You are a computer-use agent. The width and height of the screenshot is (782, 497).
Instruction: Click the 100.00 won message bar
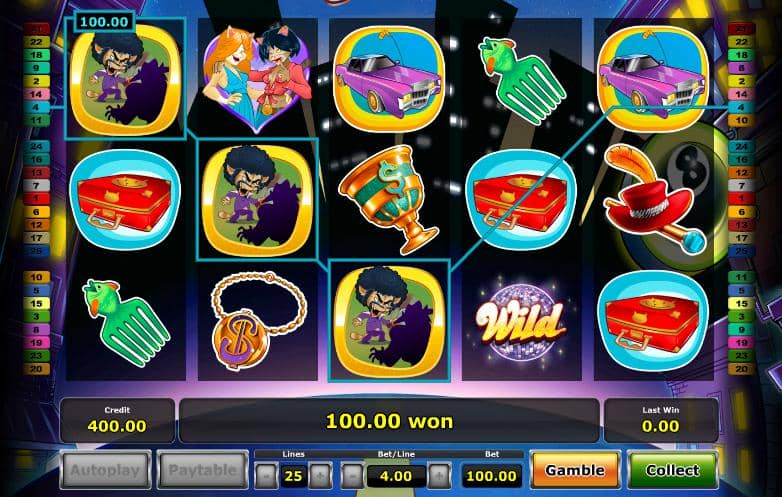389,421
